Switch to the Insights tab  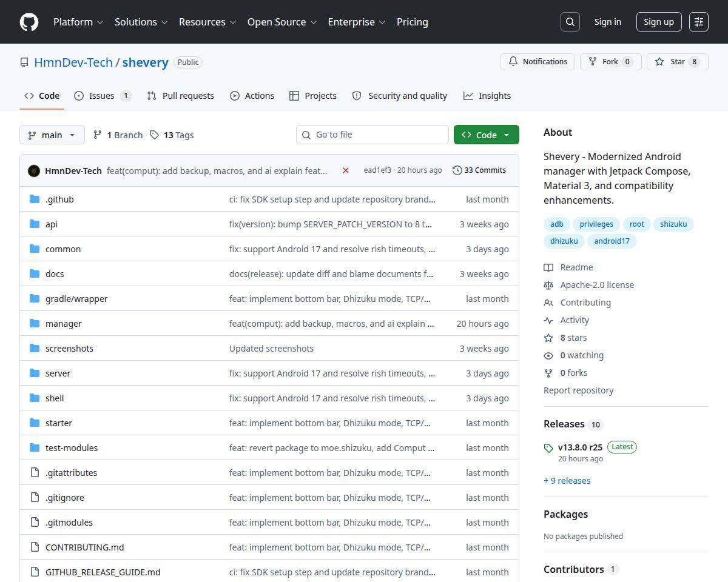pos(487,96)
